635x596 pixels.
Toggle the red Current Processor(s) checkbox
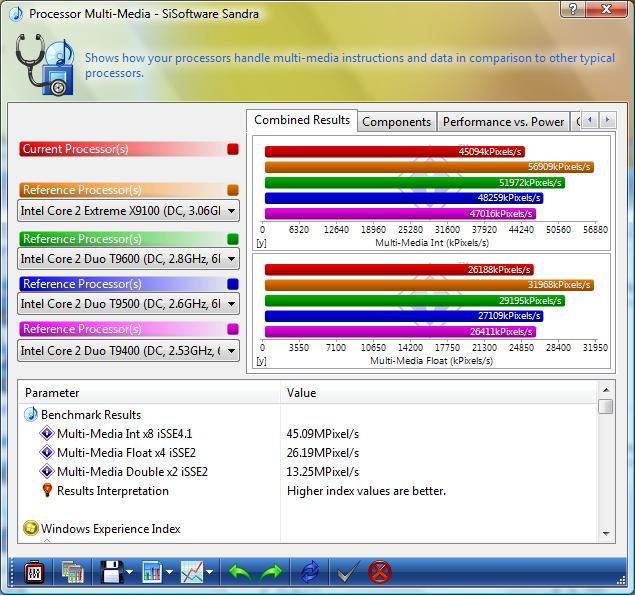(233, 149)
